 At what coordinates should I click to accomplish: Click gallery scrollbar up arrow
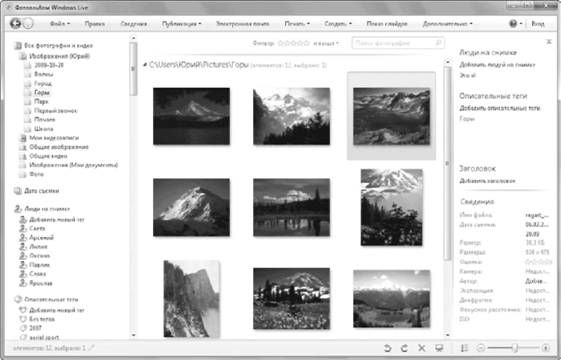coord(448,62)
